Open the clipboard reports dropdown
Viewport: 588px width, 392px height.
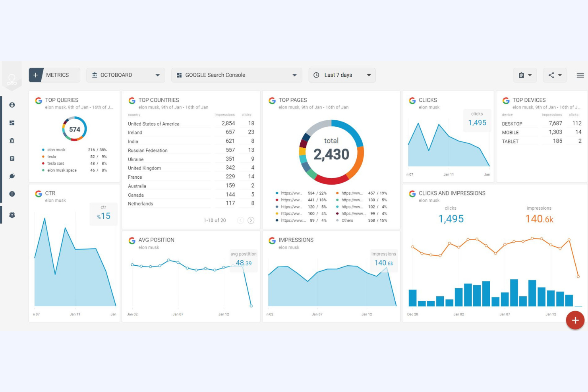coord(525,75)
